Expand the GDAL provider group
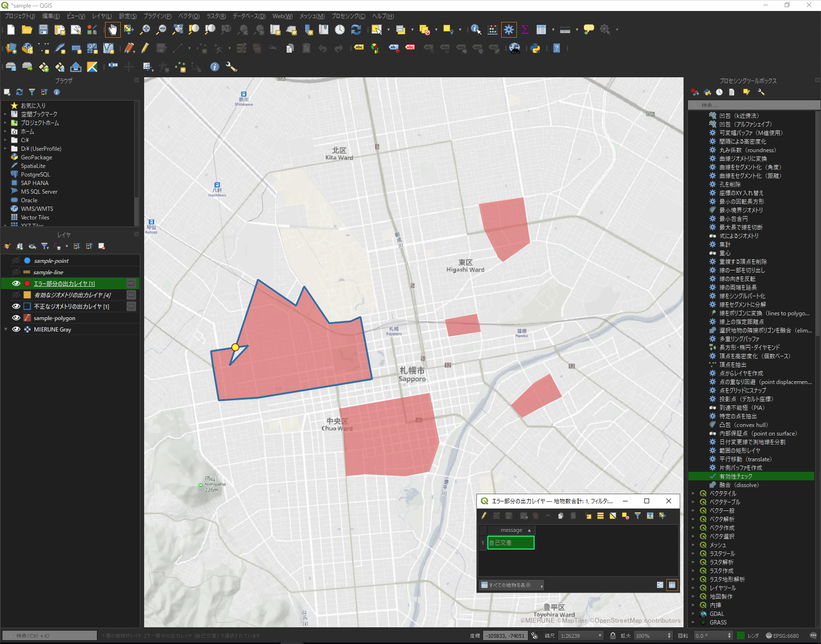Image resolution: width=821 pixels, height=644 pixels. click(693, 614)
